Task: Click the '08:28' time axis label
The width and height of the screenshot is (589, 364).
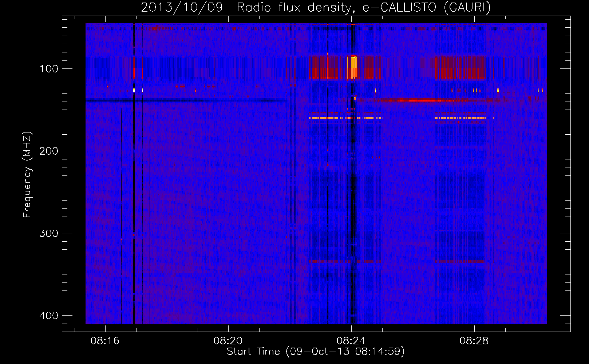Action: click(x=474, y=341)
